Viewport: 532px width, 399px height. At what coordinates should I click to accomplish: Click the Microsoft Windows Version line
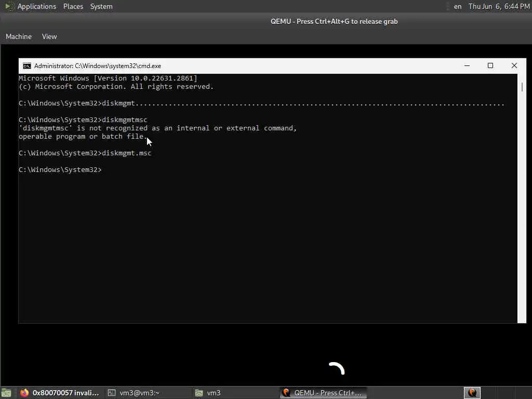(x=108, y=78)
